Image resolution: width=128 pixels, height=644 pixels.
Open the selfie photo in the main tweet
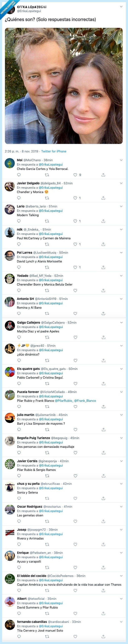click(x=64, y=86)
